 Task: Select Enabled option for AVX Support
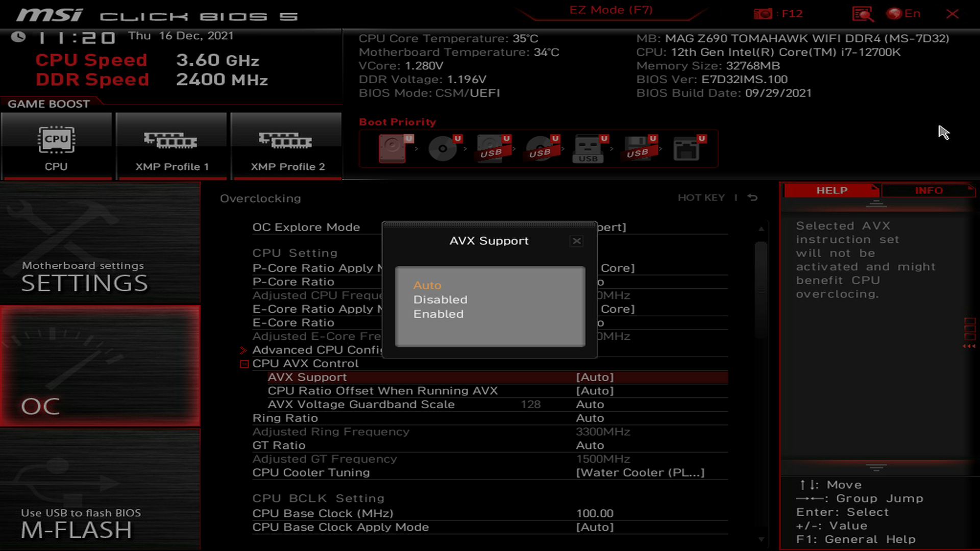click(x=438, y=314)
